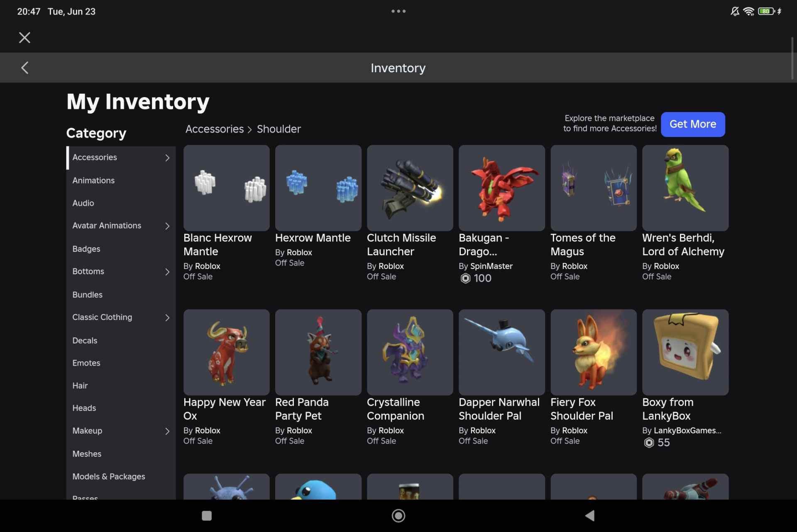Viewport: 797px width, 532px height.
Task: Select the Hair category
Action: (121, 386)
